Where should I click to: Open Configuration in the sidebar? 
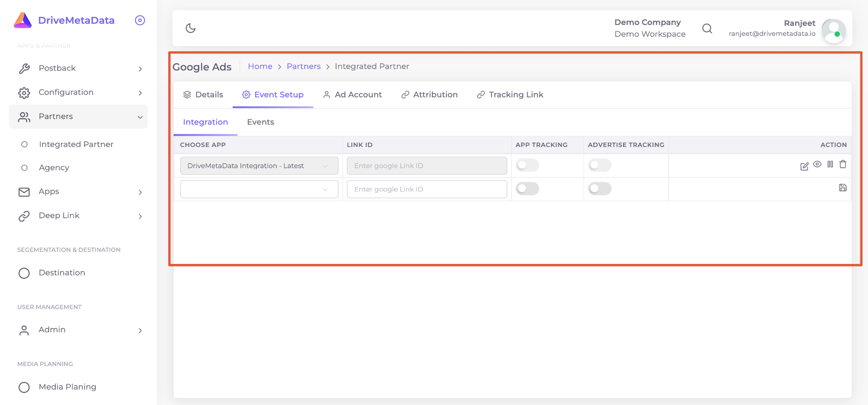pos(78,92)
